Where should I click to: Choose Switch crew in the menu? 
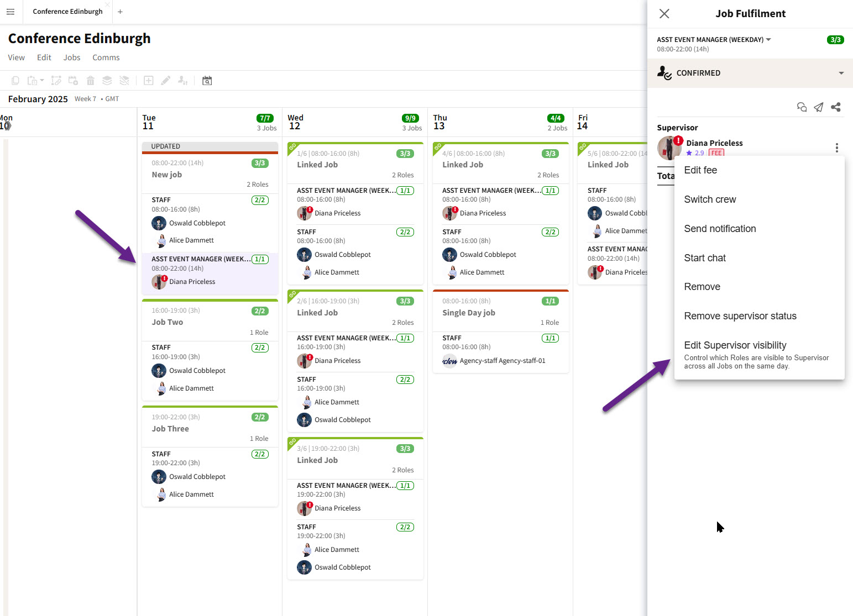pos(710,199)
